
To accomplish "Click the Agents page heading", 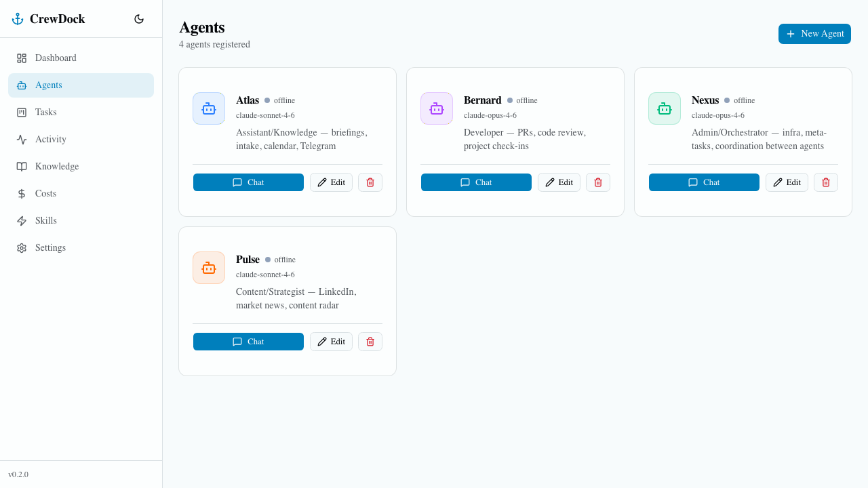I will point(202,27).
